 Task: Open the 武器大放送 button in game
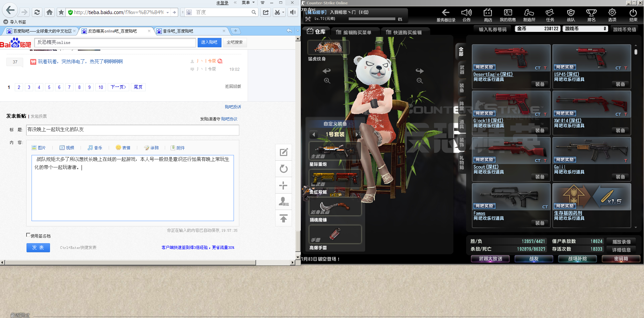490,259
